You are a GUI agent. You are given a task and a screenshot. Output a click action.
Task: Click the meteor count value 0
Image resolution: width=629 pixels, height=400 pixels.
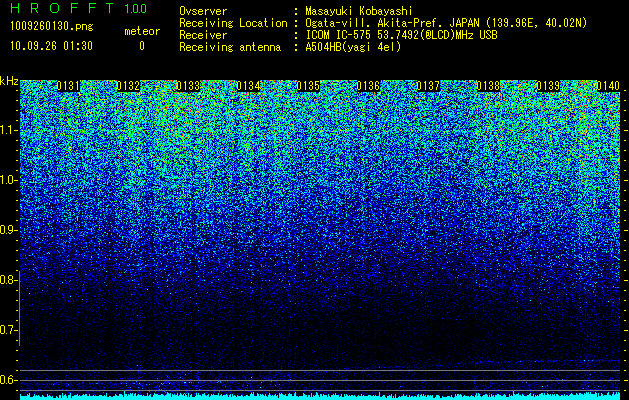pyautogui.click(x=142, y=46)
